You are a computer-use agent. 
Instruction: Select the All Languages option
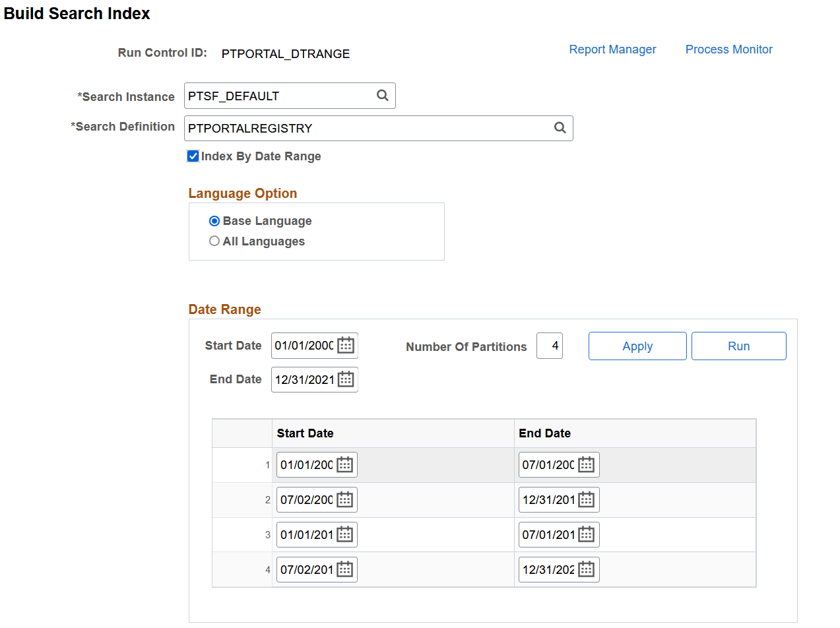(214, 241)
